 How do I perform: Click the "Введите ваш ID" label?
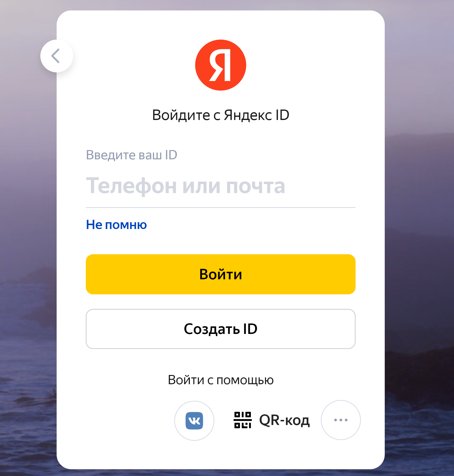click(x=132, y=155)
